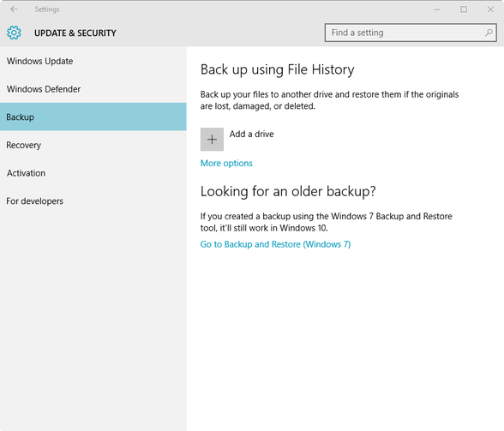
Task: Go to the Recovery section
Action: pos(93,145)
